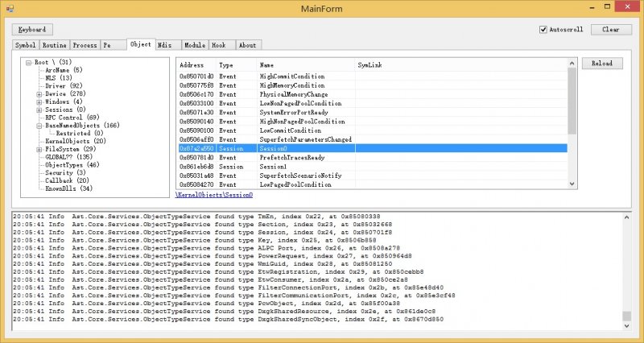Select the LowPagedPoolCondition row
The image size is (644, 343).
[x=372, y=184]
